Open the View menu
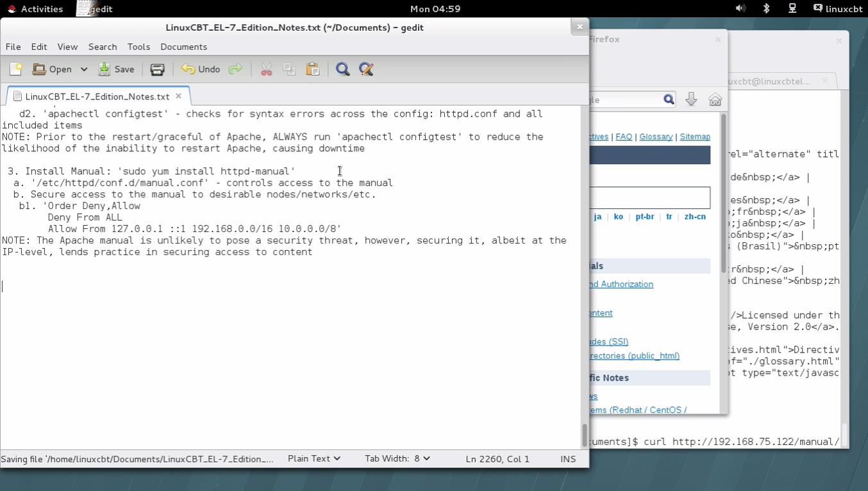Viewport: 868px width, 491px height. click(x=67, y=47)
